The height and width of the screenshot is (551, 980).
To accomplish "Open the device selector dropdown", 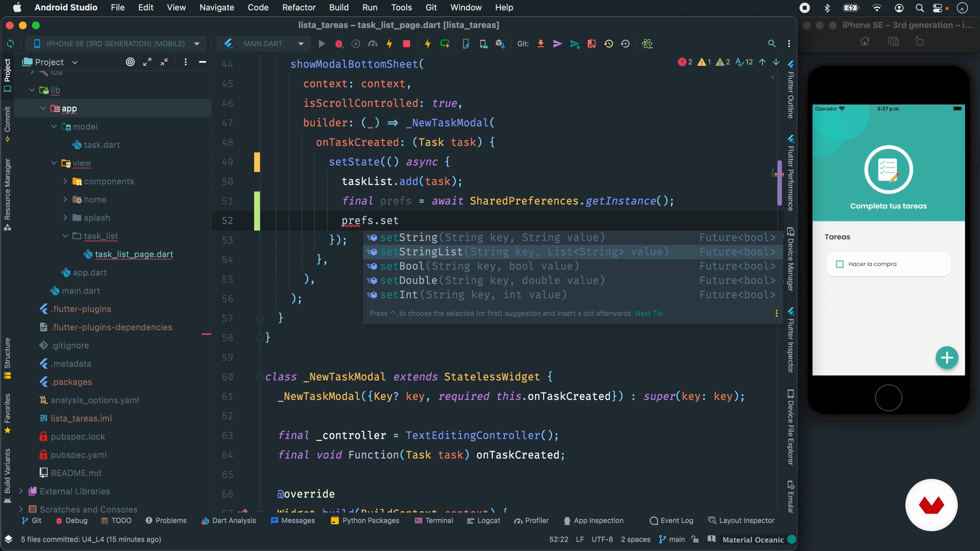I will click(116, 44).
